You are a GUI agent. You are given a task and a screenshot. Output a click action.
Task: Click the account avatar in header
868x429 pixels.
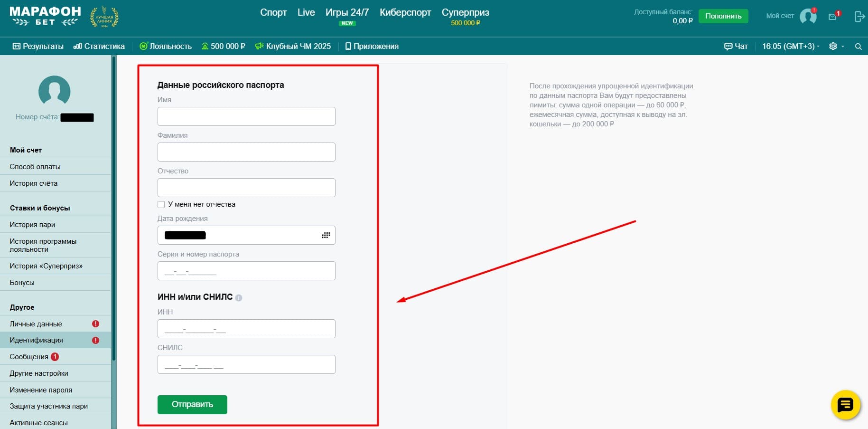pyautogui.click(x=808, y=16)
